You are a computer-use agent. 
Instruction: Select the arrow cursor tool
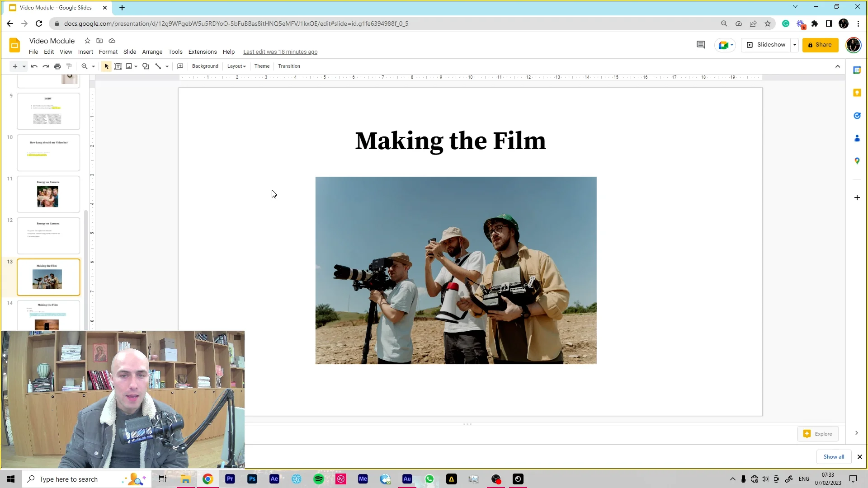click(x=107, y=66)
